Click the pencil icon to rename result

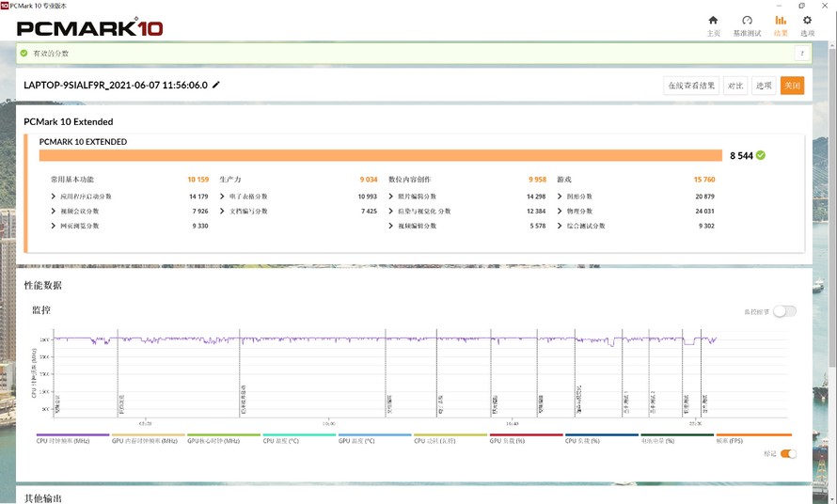coord(216,85)
